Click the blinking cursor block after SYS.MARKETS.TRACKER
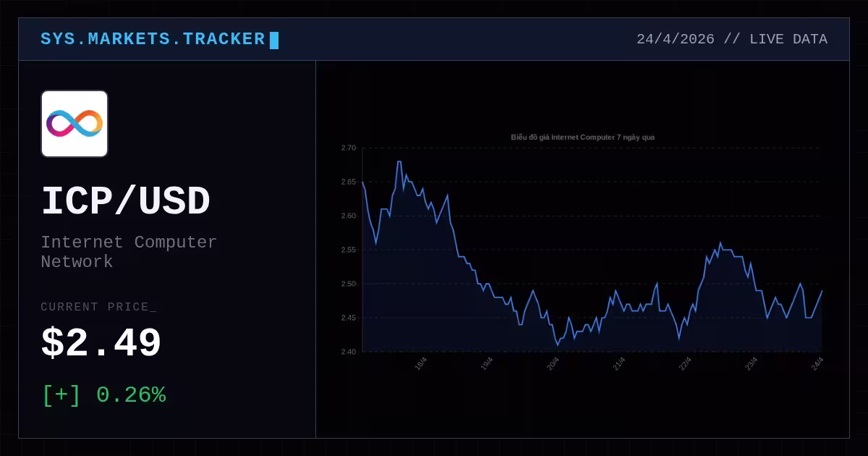Image resolution: width=868 pixels, height=456 pixels. tap(274, 40)
